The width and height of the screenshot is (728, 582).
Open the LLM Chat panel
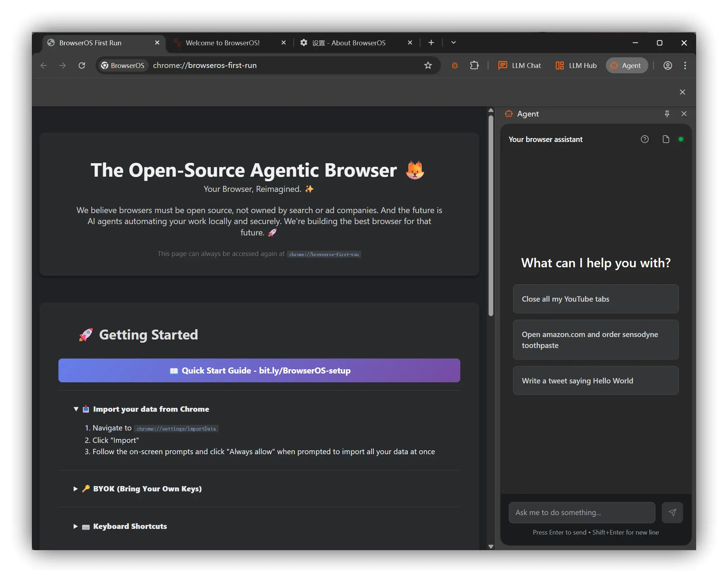click(519, 65)
